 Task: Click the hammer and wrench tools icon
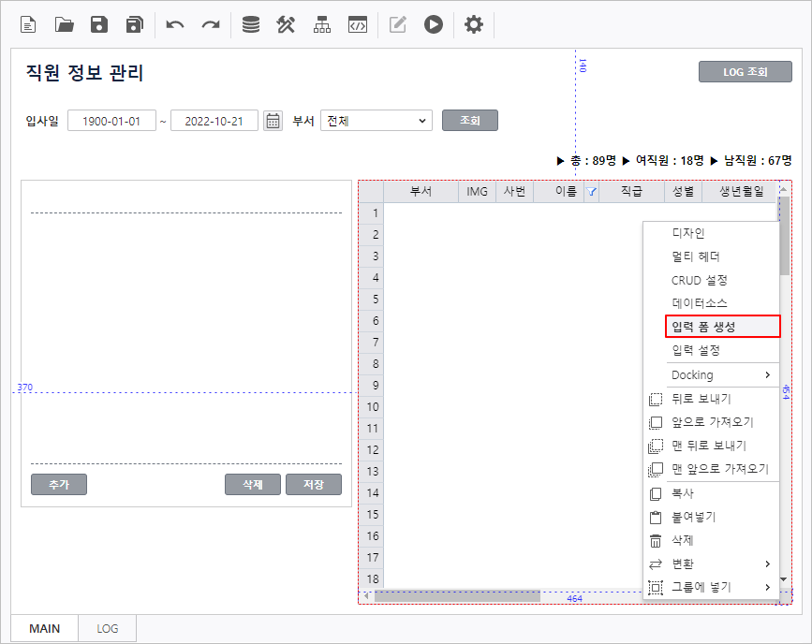(x=287, y=25)
